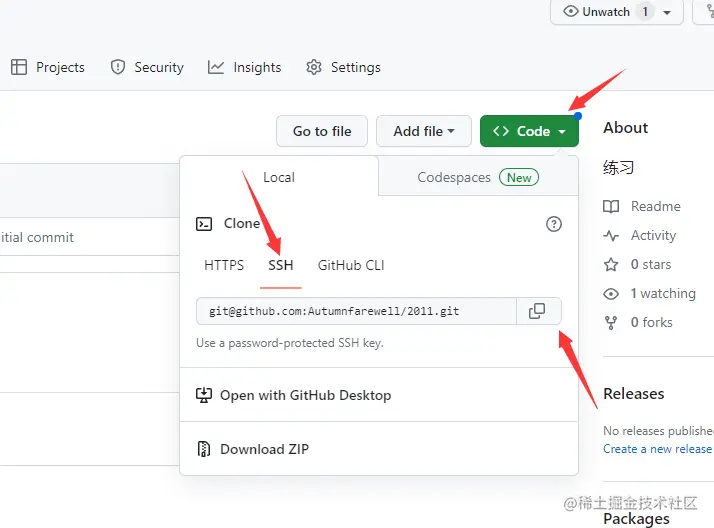Copy the clone URL to clipboard
Screen dimensions: 714x528
(539, 311)
